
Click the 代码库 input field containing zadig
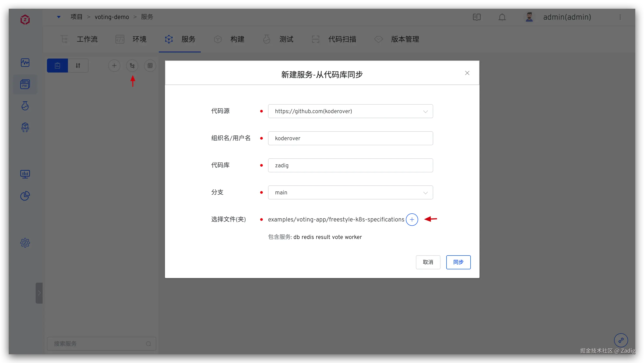(350, 166)
